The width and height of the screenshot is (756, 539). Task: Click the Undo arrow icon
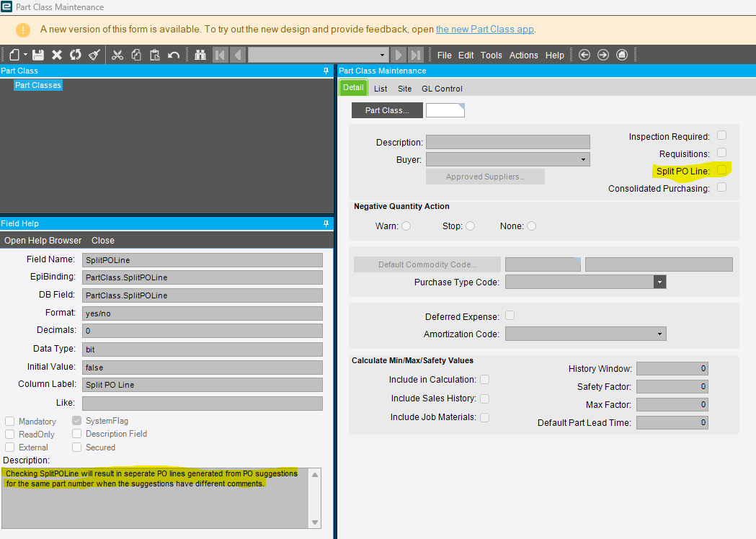tap(174, 55)
